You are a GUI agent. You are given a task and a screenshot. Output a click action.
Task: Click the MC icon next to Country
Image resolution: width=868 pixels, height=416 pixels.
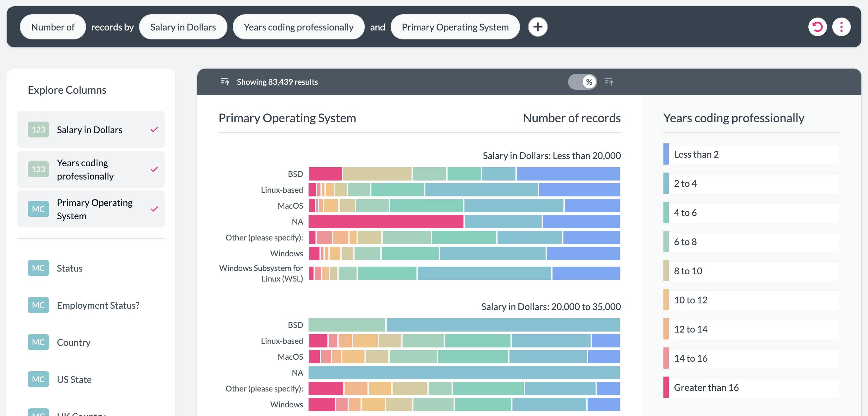point(38,342)
